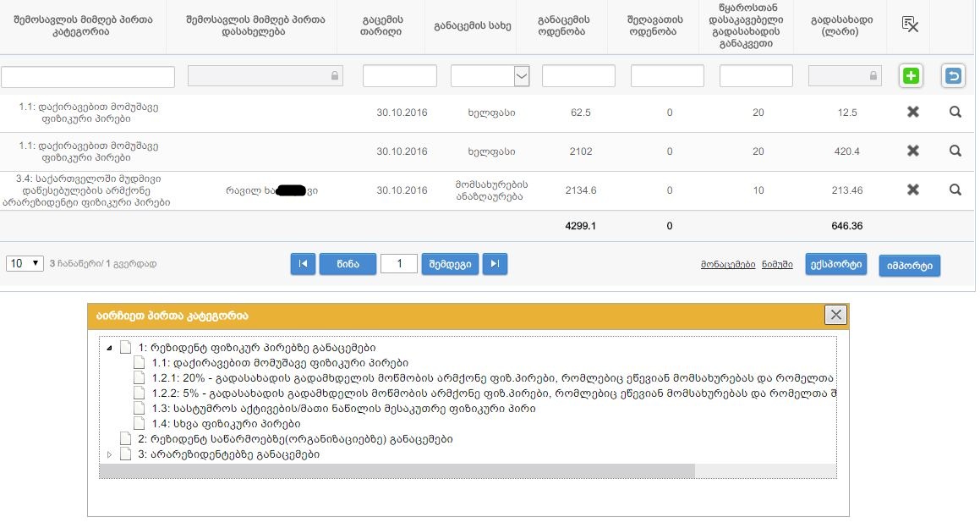Go to the first page button
980x528 pixels.
point(303,264)
